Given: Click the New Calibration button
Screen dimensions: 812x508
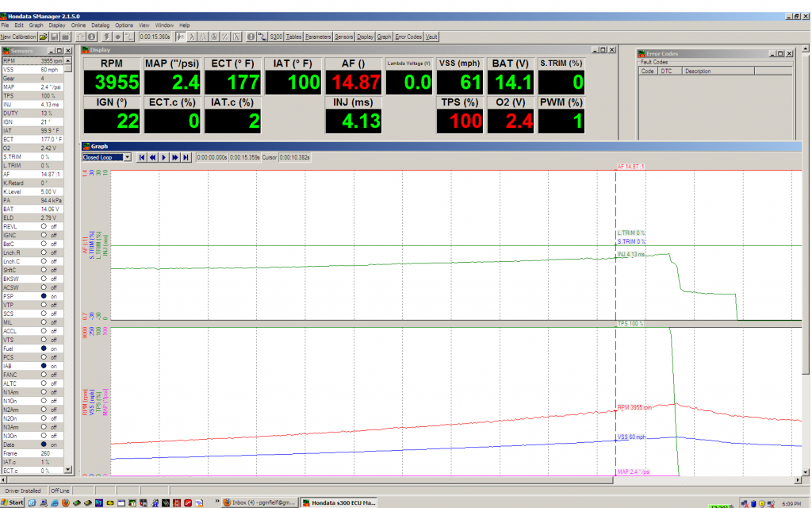Looking at the screenshot, I should click(x=19, y=37).
